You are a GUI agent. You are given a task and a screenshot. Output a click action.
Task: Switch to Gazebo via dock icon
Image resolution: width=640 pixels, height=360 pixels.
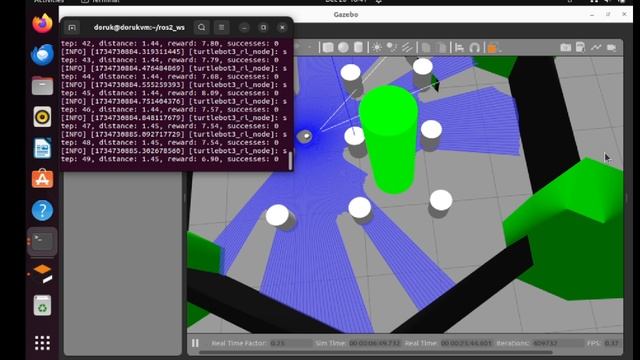(x=42, y=273)
